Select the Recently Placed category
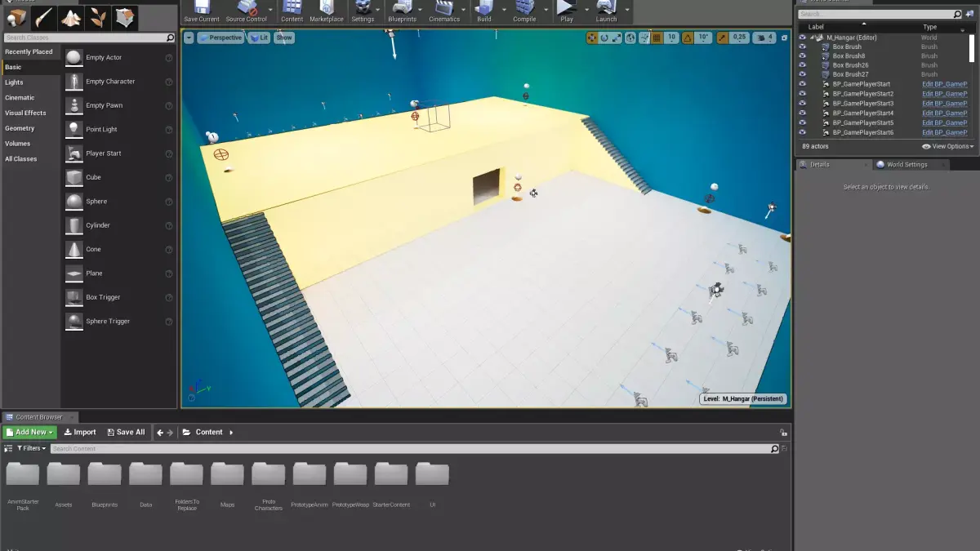The image size is (980, 551). (x=29, y=51)
